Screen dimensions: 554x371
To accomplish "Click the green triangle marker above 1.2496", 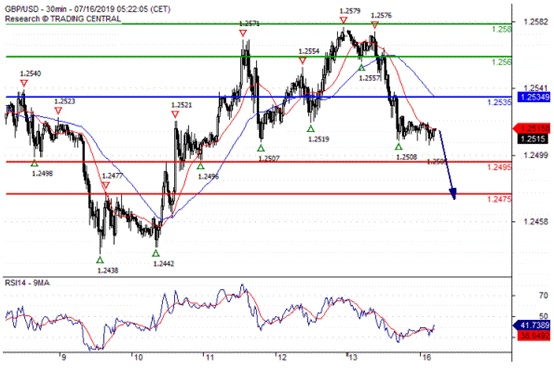I will point(200,166).
